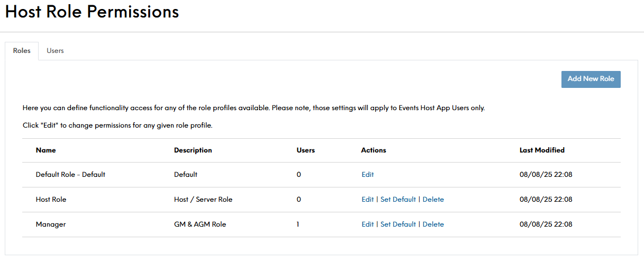
Task: Edit the Default Role permissions
Action: coord(367,175)
